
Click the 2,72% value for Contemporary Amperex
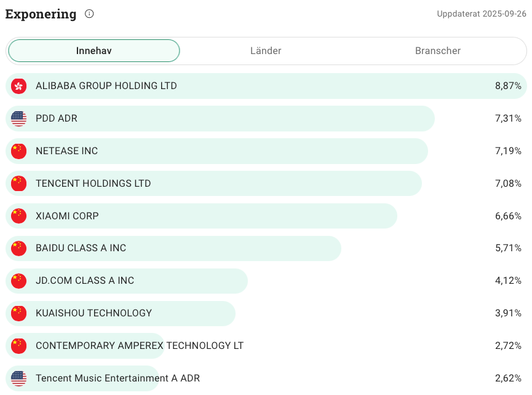[508, 346]
